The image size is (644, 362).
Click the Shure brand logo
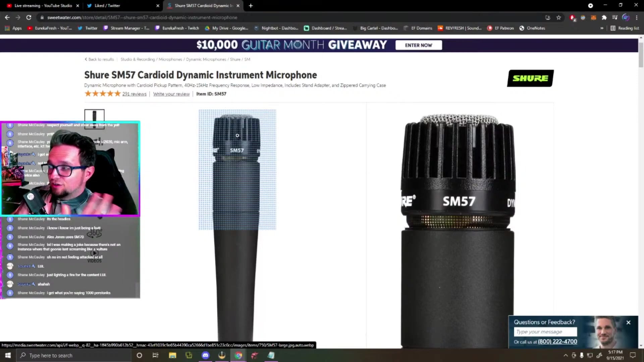pos(530,78)
